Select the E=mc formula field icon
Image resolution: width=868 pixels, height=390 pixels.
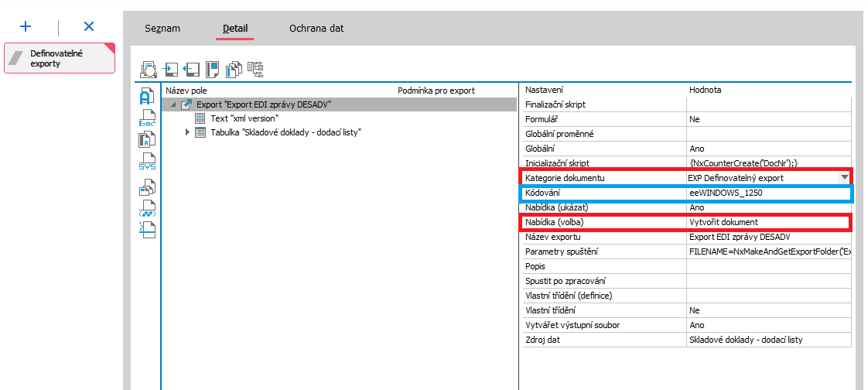(147, 119)
